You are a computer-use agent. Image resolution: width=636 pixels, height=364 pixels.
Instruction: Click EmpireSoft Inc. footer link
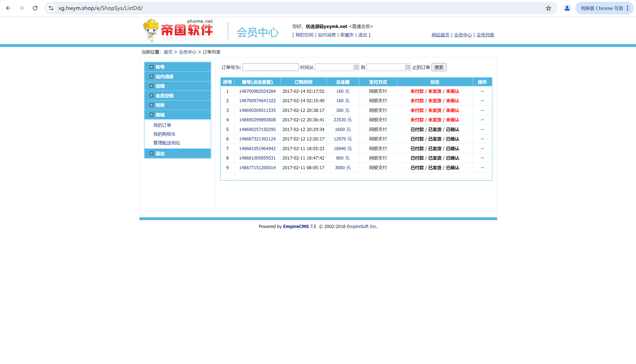point(362,226)
